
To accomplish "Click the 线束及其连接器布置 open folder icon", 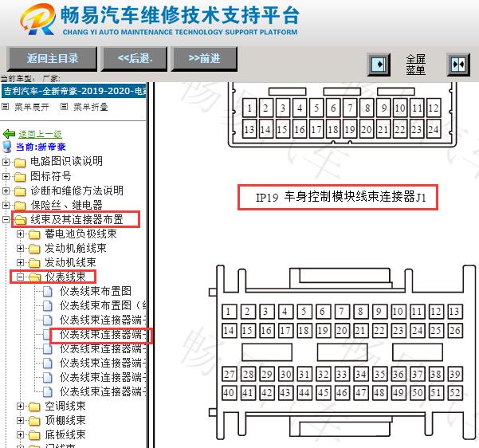I will pyautogui.click(x=21, y=220).
